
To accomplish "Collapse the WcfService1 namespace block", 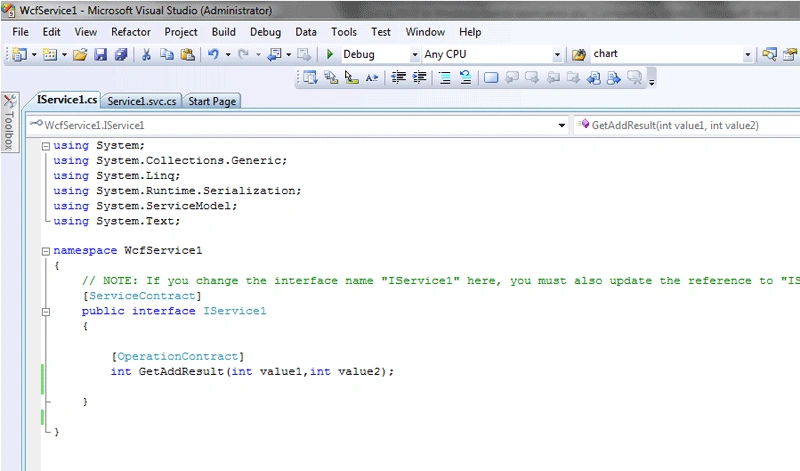I will 45,251.
